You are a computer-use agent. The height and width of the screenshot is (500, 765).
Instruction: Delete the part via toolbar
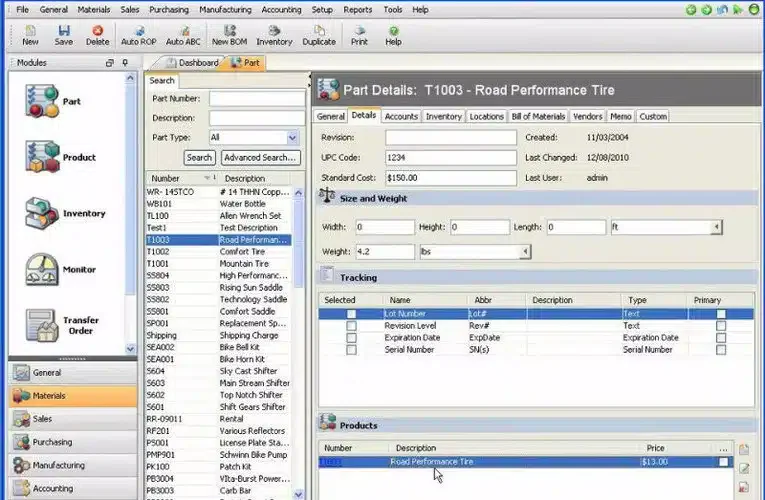98,36
